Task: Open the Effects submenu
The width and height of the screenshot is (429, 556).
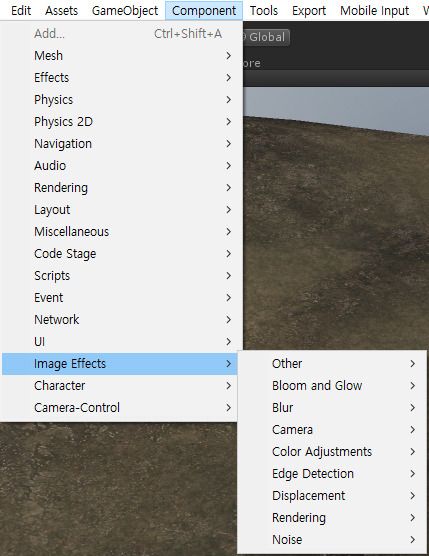Action: tap(119, 78)
